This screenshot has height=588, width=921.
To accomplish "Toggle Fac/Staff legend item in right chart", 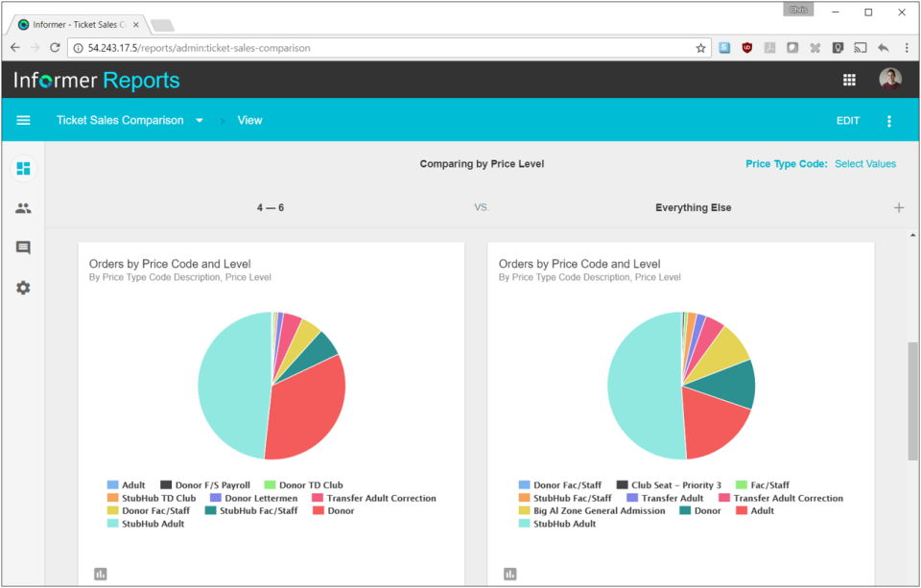I will (763, 485).
